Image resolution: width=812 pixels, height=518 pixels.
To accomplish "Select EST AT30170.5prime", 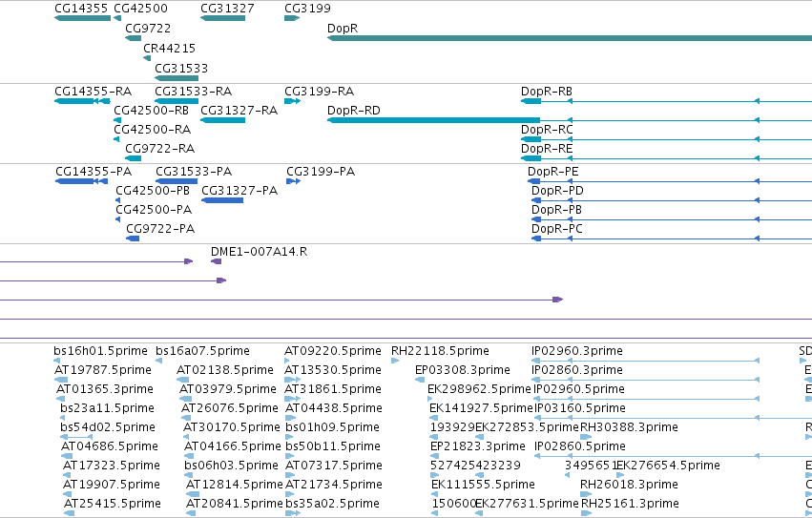I will coord(186,438).
